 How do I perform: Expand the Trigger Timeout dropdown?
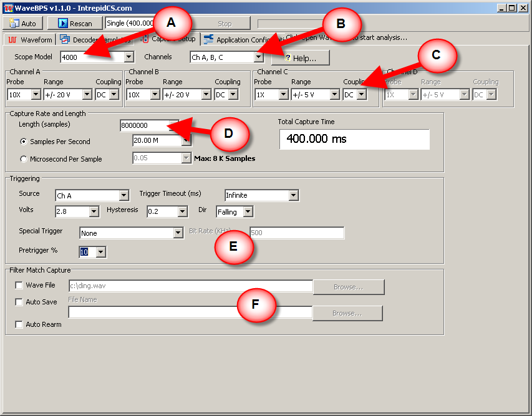293,196
